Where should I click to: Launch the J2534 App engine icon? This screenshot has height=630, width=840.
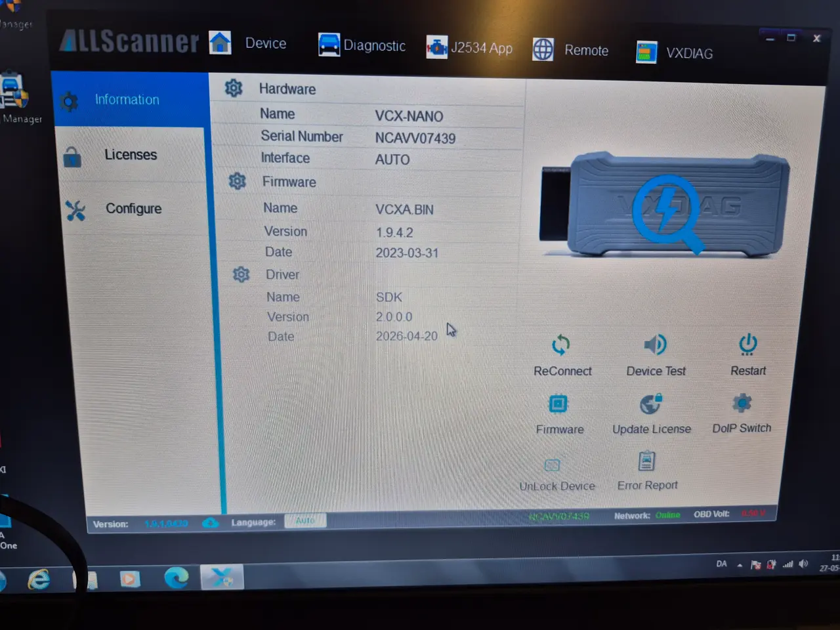[436, 47]
